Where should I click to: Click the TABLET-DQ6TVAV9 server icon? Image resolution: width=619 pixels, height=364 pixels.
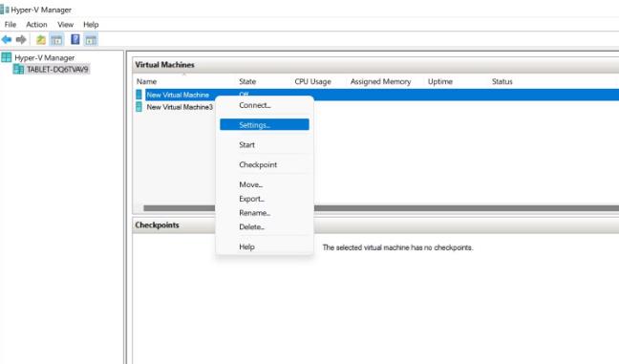pyautogui.click(x=18, y=69)
